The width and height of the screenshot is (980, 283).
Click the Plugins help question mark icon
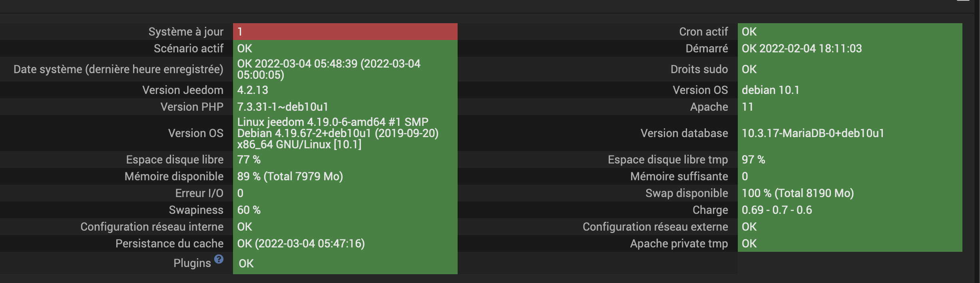coord(219,259)
